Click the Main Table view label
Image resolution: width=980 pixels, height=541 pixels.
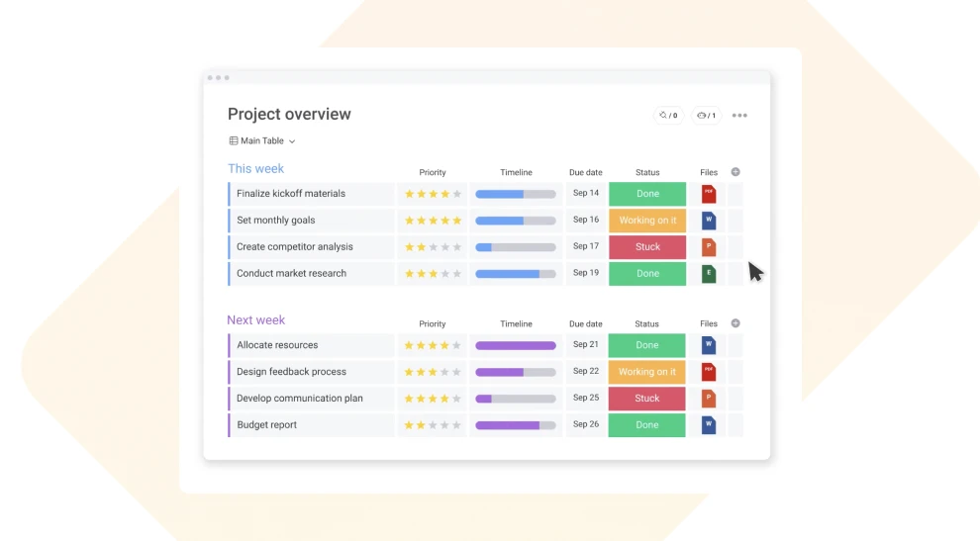tap(262, 141)
